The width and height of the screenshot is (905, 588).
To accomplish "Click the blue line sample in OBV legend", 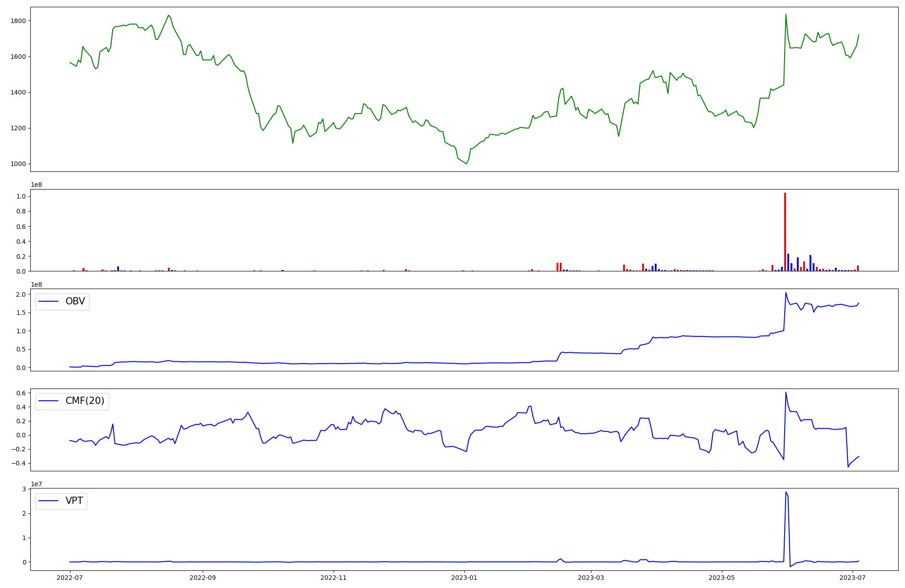I will [49, 301].
